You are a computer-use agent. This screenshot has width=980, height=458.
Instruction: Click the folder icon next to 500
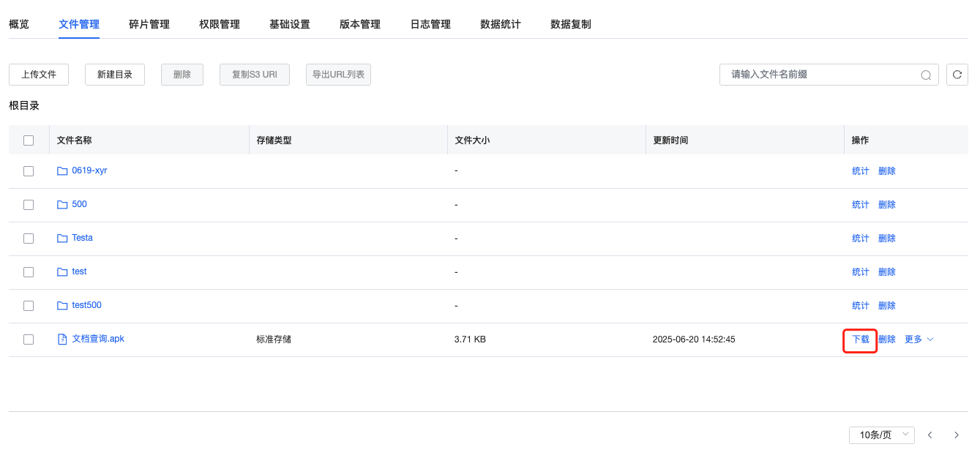(x=62, y=204)
